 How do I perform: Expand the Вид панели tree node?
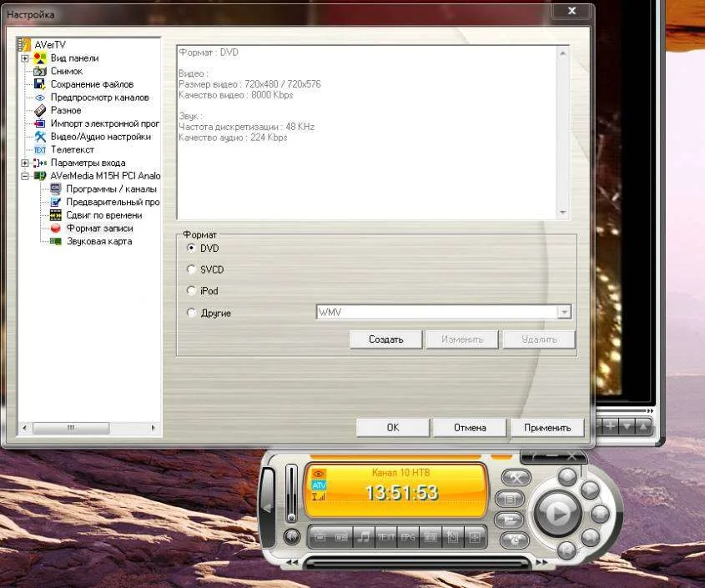pos(25,58)
